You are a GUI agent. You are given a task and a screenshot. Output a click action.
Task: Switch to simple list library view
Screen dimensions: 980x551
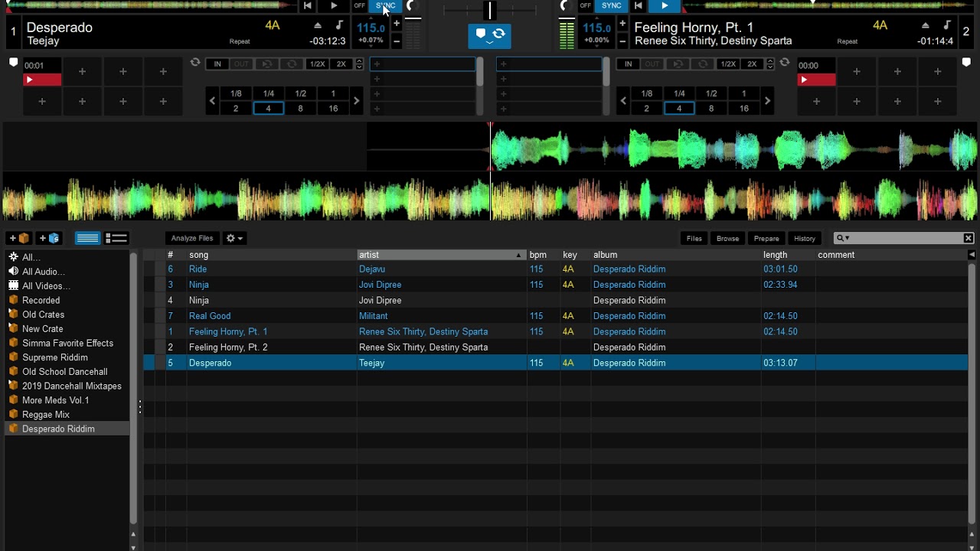[87, 238]
